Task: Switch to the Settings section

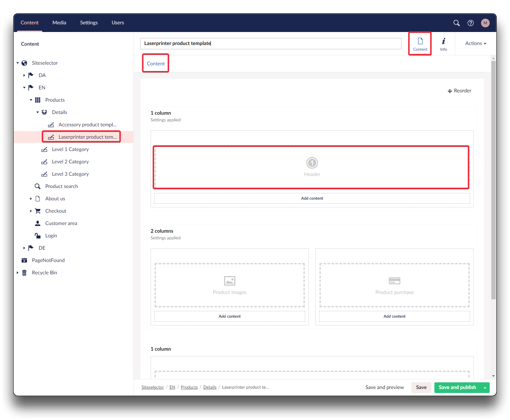Action: pyautogui.click(x=89, y=23)
